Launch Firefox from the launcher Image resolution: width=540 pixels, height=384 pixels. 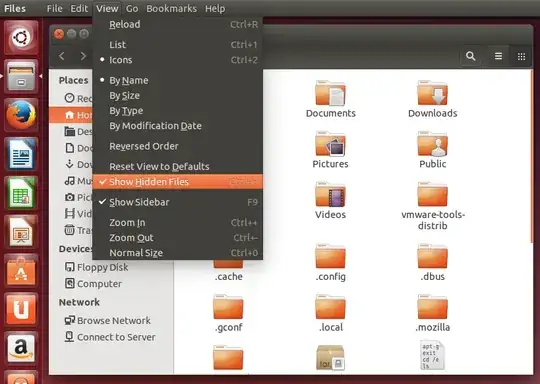click(x=21, y=115)
